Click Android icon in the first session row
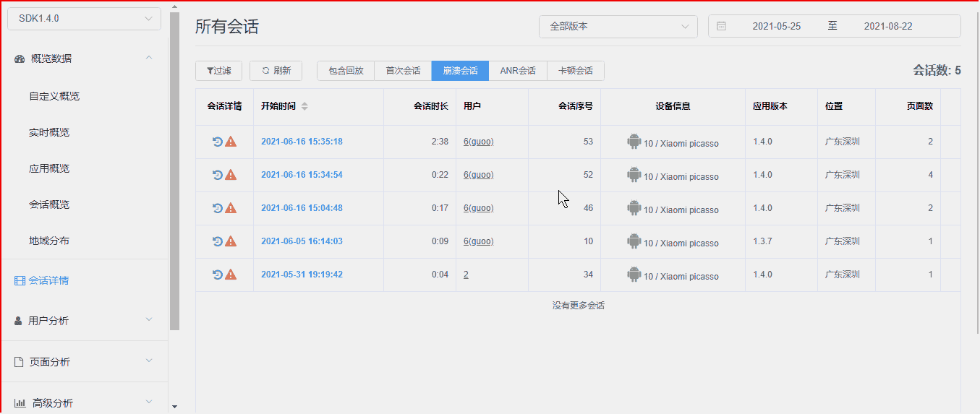Image resolution: width=980 pixels, height=414 pixels. [634, 142]
